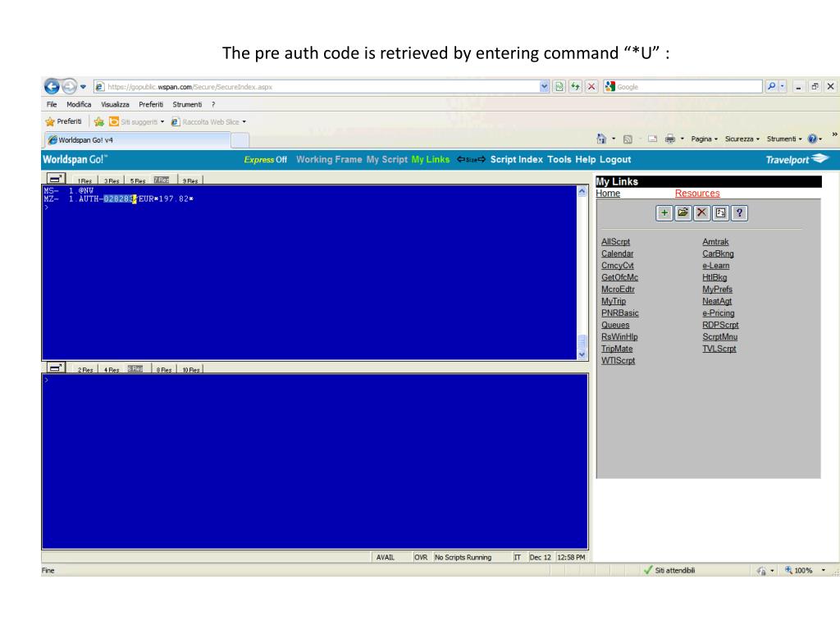Click the magnifier search button
840x630 pixels.
[x=771, y=86]
